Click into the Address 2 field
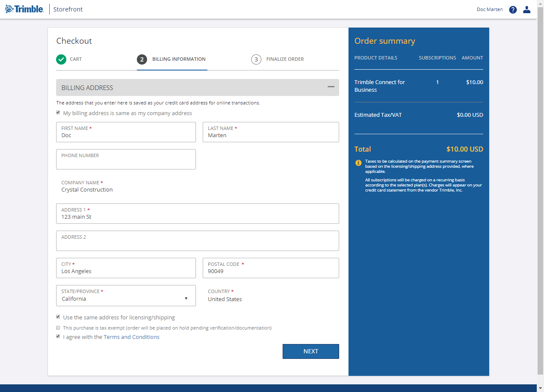 (x=198, y=241)
